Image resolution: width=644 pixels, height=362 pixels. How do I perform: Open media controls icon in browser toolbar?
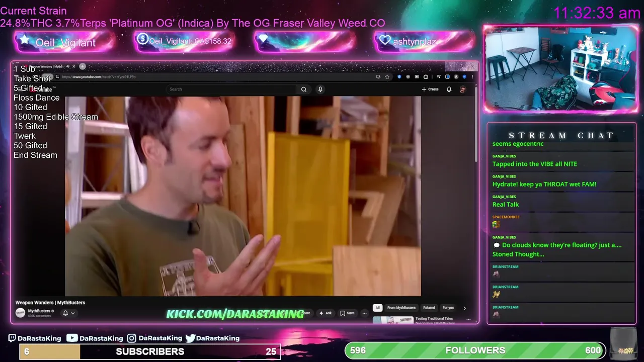(439, 77)
